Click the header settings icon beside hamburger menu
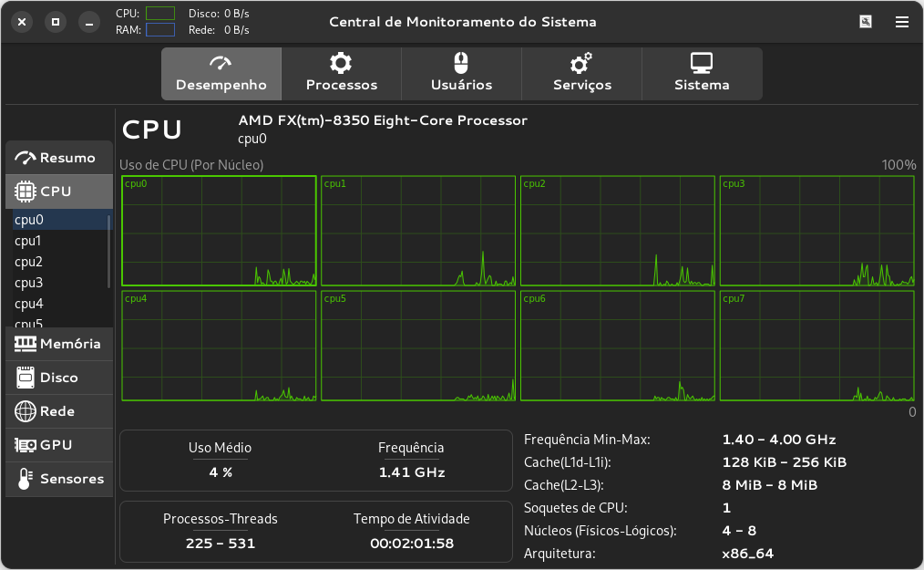 (x=866, y=22)
